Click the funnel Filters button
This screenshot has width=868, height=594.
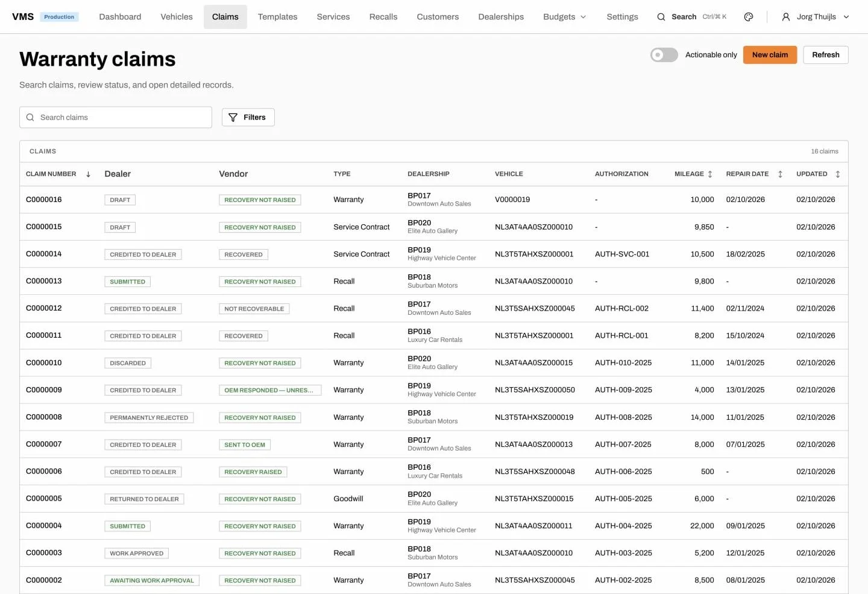[x=248, y=118]
